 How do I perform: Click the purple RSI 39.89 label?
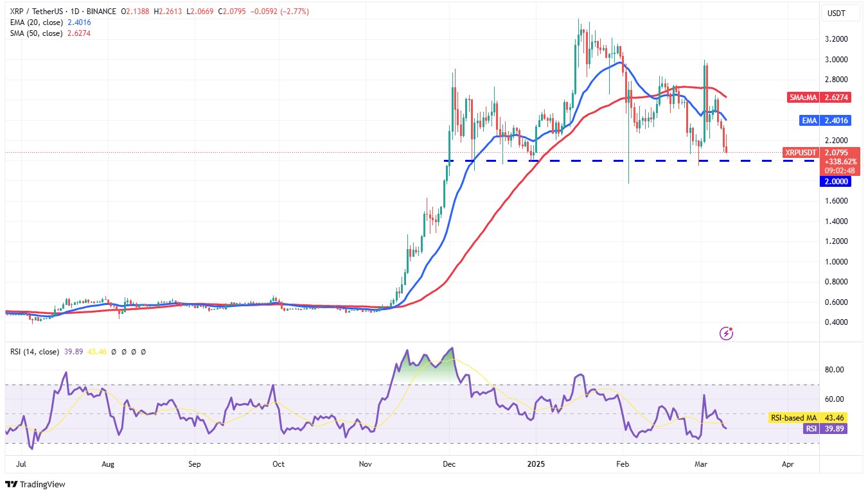click(826, 428)
